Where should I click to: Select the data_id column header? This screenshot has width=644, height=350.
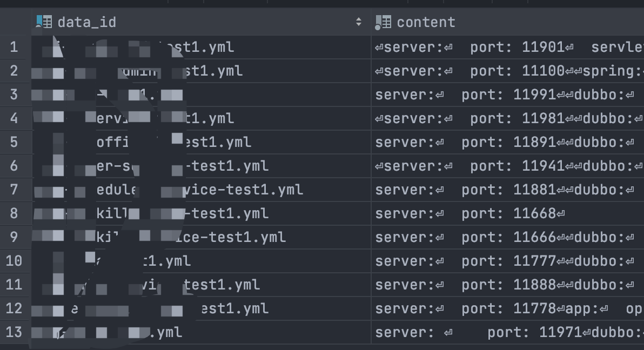[86, 22]
